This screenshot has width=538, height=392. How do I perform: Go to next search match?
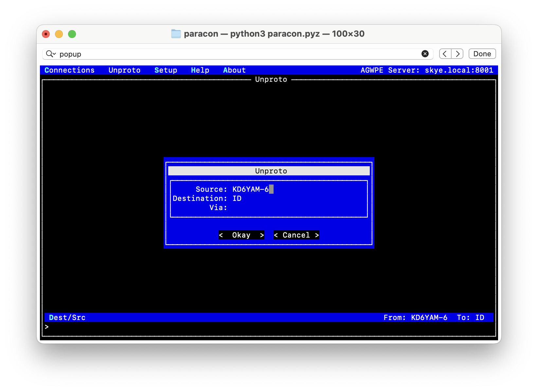(457, 54)
